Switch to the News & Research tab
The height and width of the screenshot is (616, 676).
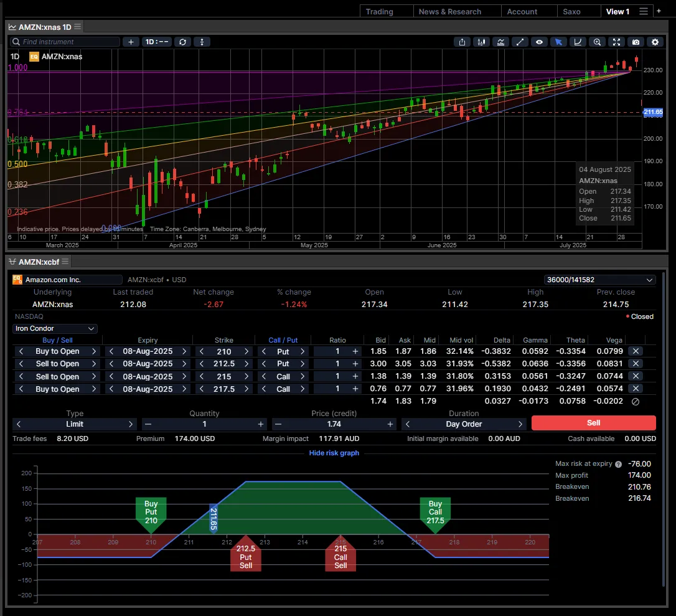coord(449,12)
